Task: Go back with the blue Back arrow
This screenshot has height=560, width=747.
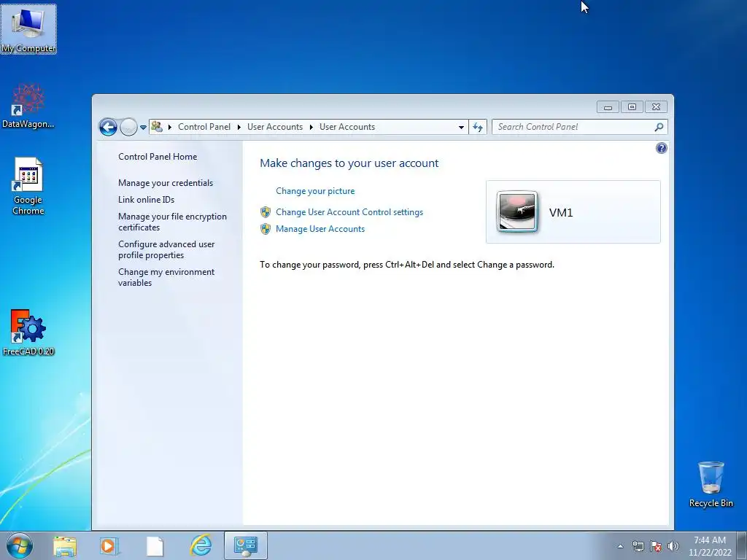Action: [108, 127]
